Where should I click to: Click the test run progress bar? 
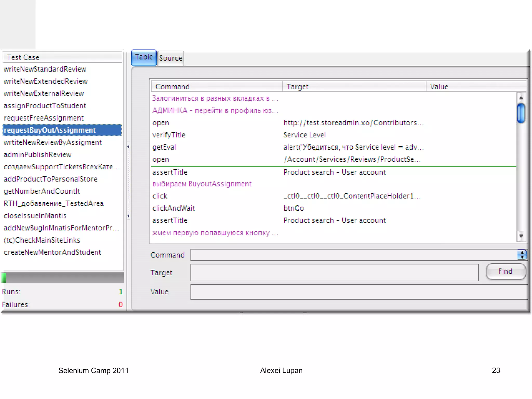62,278
